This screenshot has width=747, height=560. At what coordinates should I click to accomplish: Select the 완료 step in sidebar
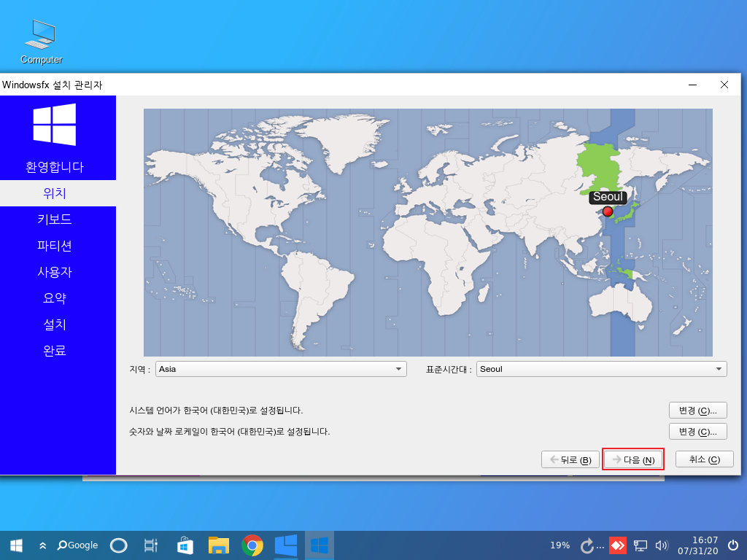pyautogui.click(x=54, y=351)
